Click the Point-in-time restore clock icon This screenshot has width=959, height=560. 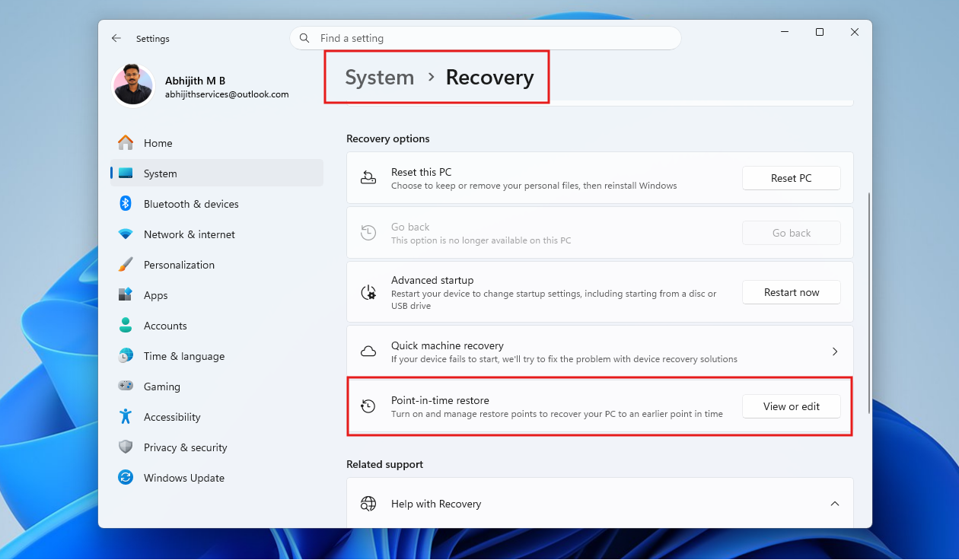(x=368, y=406)
